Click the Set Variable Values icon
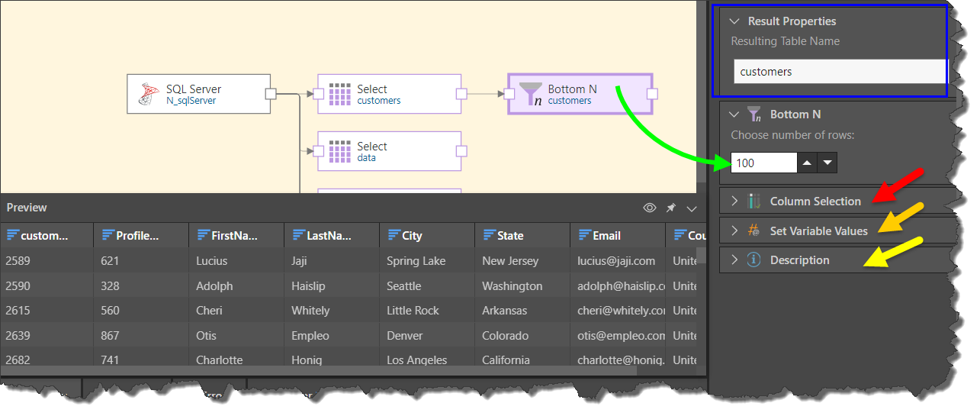 [754, 231]
